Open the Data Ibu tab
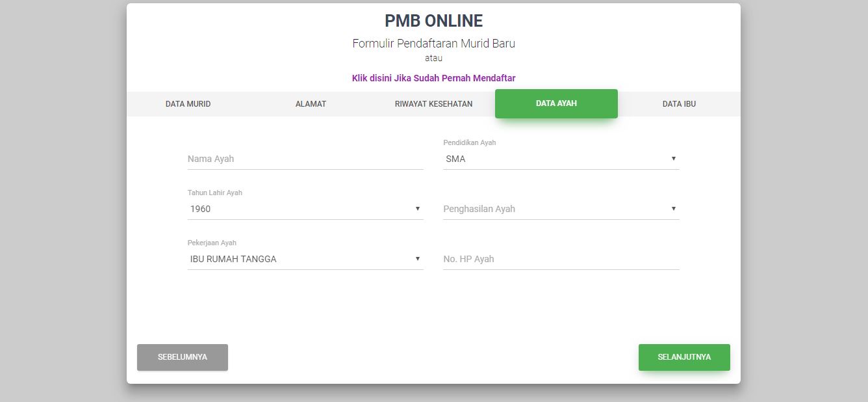Viewport: 868px width, 402px height. [x=679, y=104]
